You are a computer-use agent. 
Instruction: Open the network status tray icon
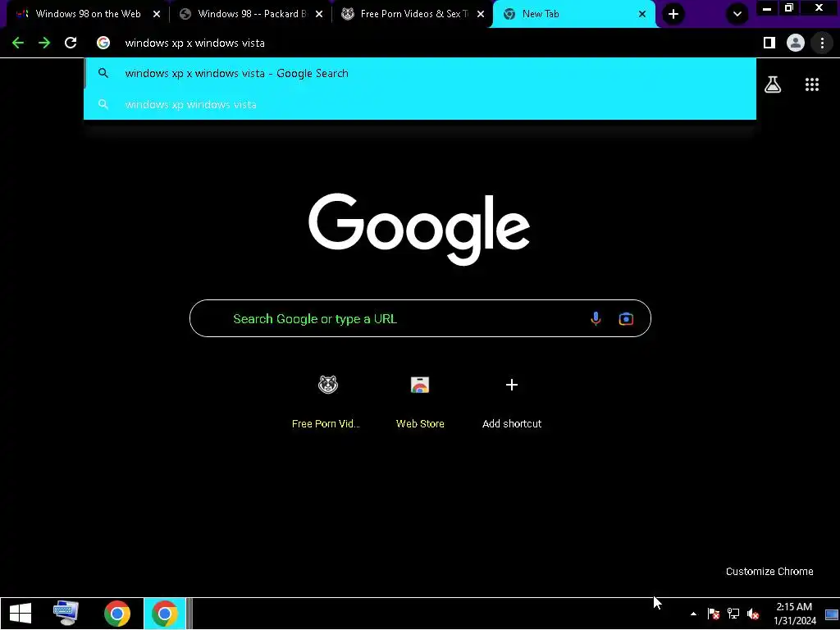click(733, 614)
